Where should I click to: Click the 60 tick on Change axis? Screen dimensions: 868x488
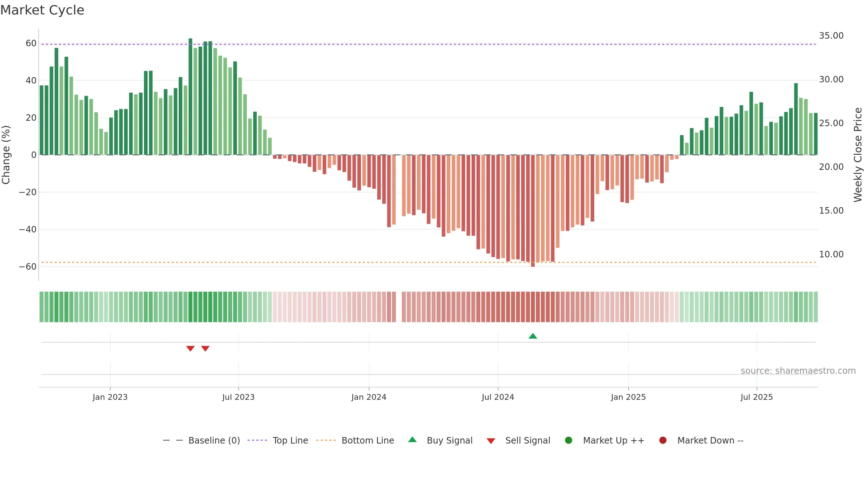tap(31, 43)
